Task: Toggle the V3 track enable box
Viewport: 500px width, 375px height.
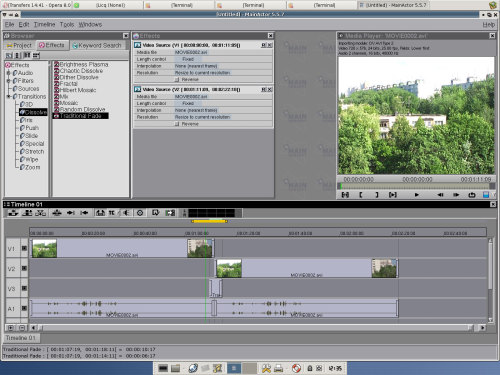Action: (x=24, y=288)
